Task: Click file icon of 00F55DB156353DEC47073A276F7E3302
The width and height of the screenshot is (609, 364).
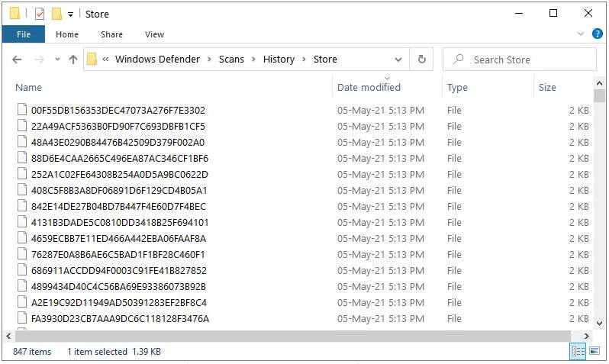Action: coord(22,110)
